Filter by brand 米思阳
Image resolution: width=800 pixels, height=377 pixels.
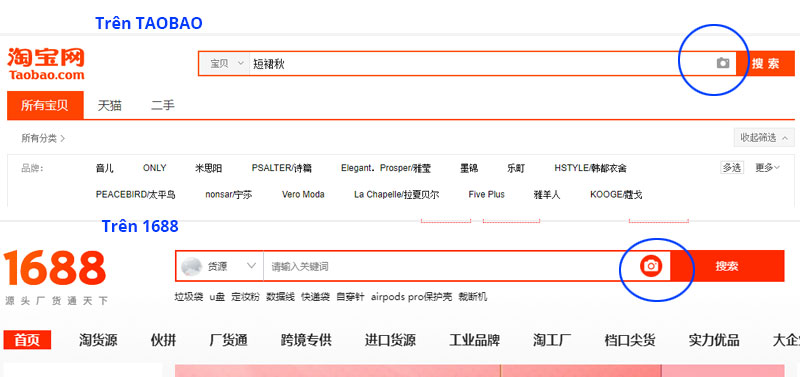209,168
